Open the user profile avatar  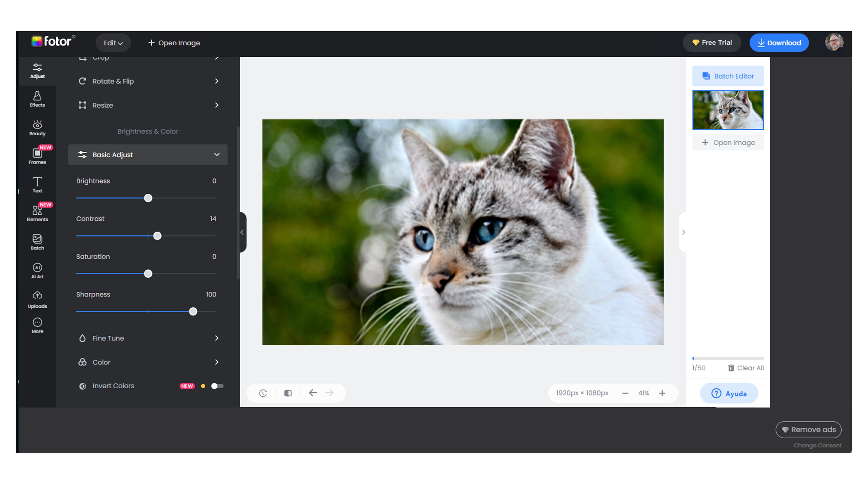click(834, 42)
